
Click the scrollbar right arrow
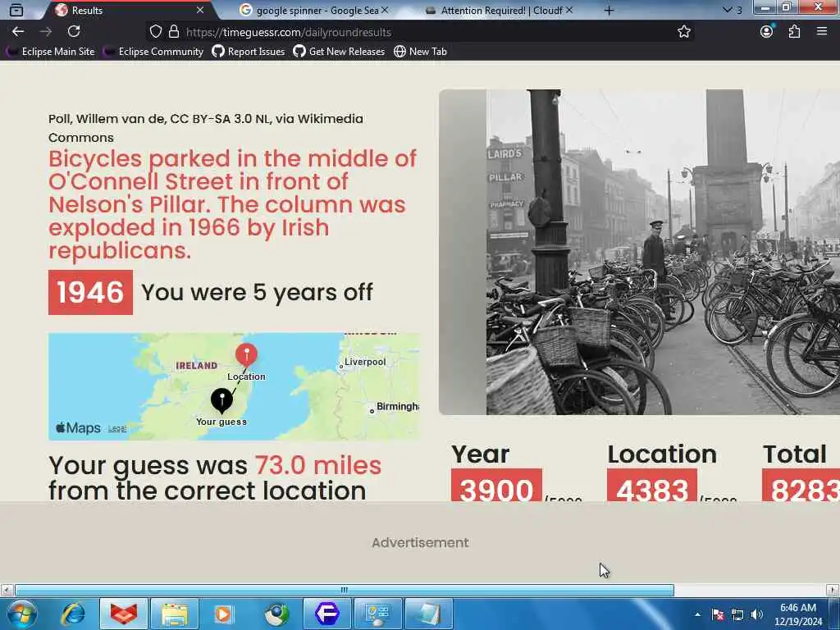pos(833,590)
